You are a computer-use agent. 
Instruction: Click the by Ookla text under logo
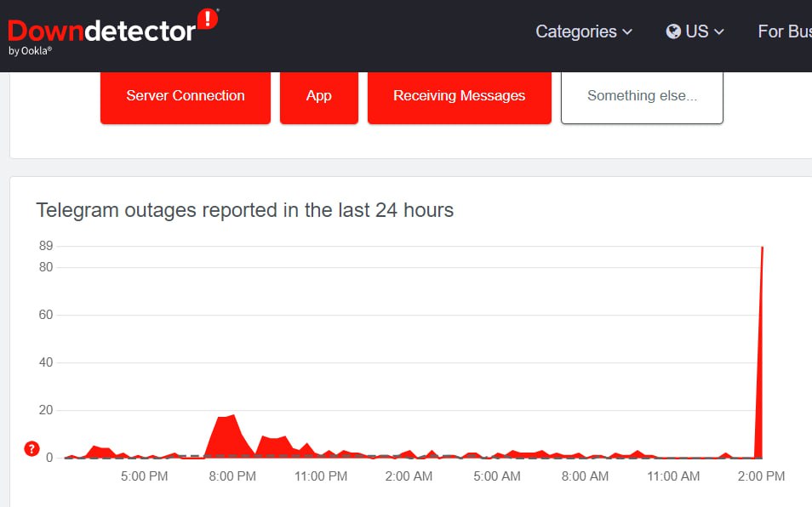pyautogui.click(x=31, y=51)
